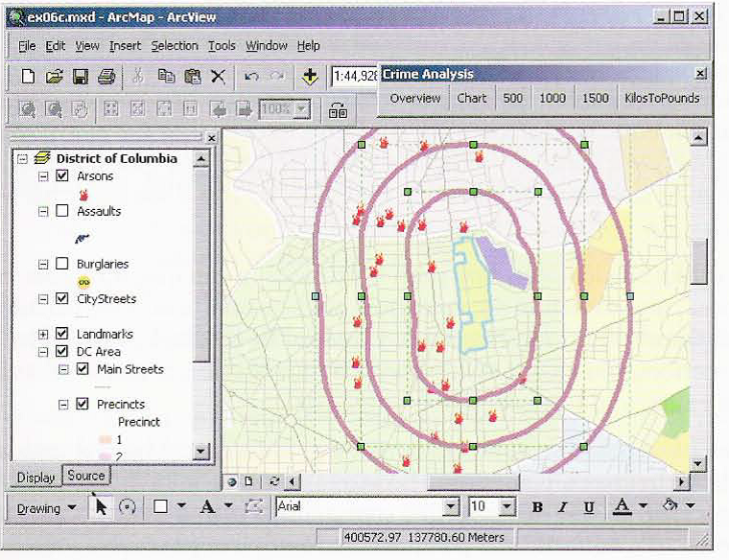Click the map horizontal scrollbar thumb

(473, 481)
